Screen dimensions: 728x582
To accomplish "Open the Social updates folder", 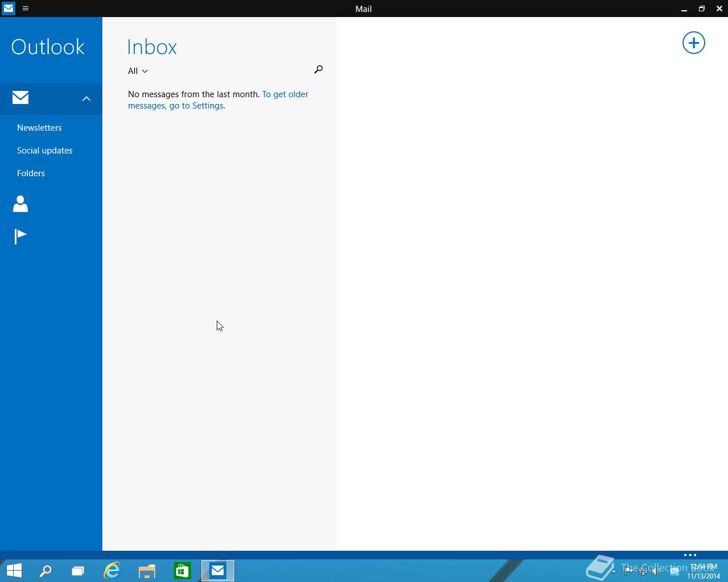I will 45,151.
